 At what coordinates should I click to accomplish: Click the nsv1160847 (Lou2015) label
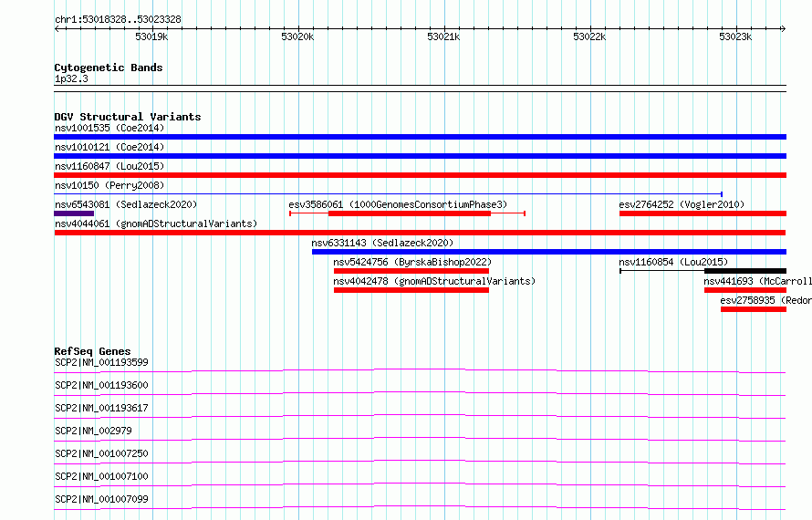tap(109, 166)
